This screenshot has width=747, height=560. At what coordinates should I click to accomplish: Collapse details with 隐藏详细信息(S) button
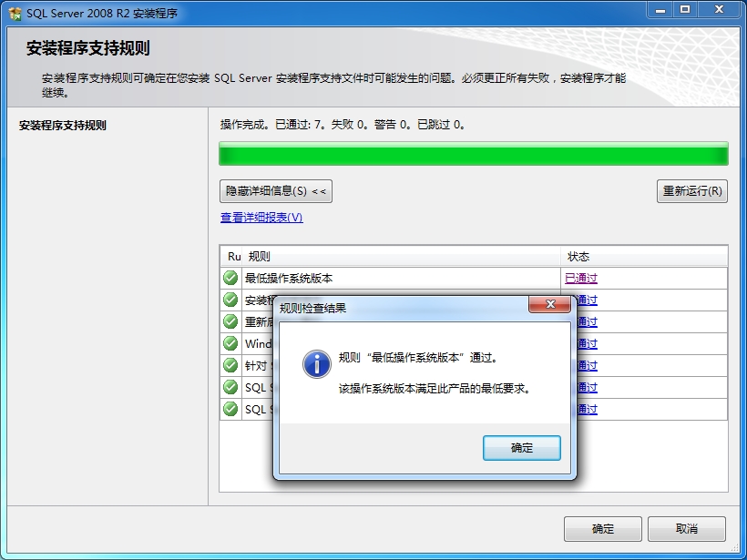tap(276, 191)
